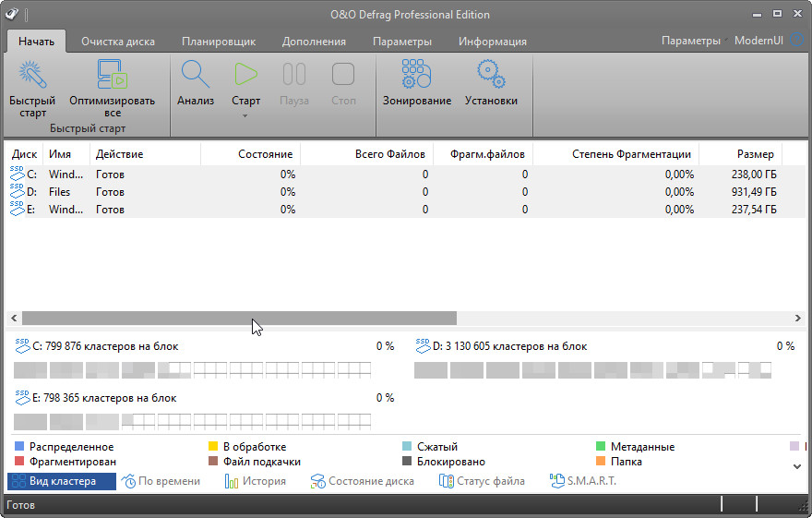The height and width of the screenshot is (518, 812).
Task: Switch to По времени view
Action: point(161,481)
